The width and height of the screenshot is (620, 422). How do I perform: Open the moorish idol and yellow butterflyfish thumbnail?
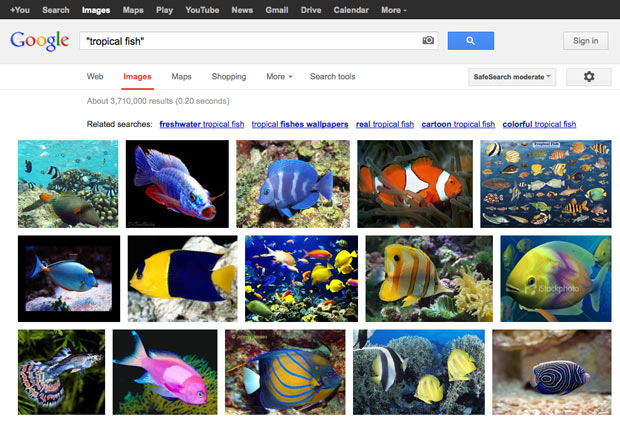419,372
